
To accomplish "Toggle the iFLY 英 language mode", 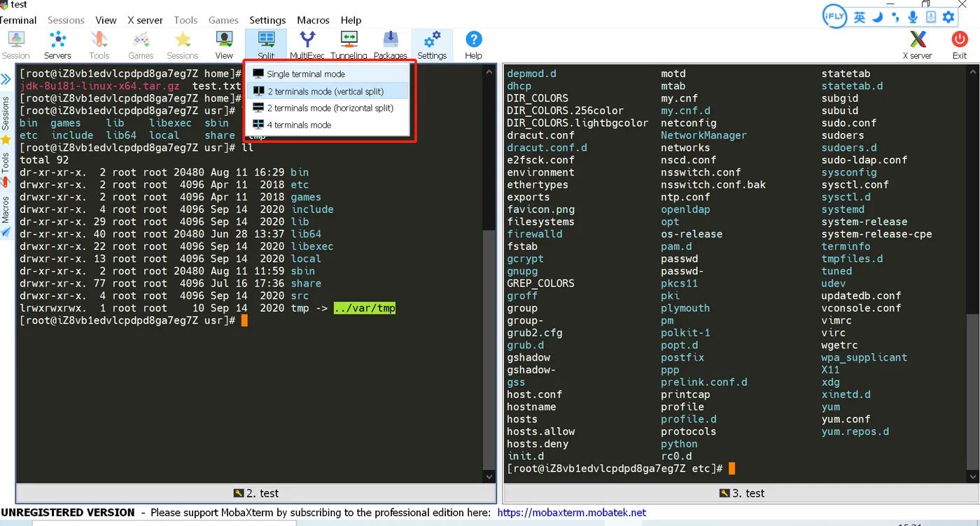I will [x=860, y=18].
